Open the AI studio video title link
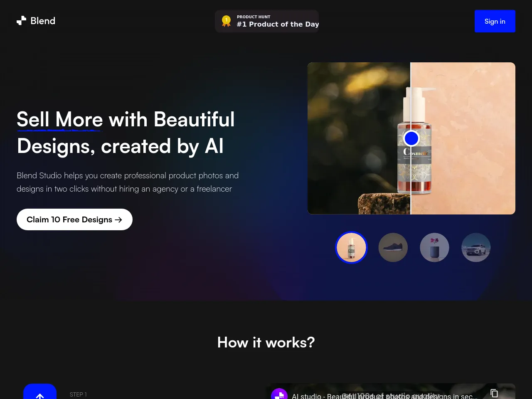Screen dimensions: 532x399 pyautogui.click(x=384, y=396)
